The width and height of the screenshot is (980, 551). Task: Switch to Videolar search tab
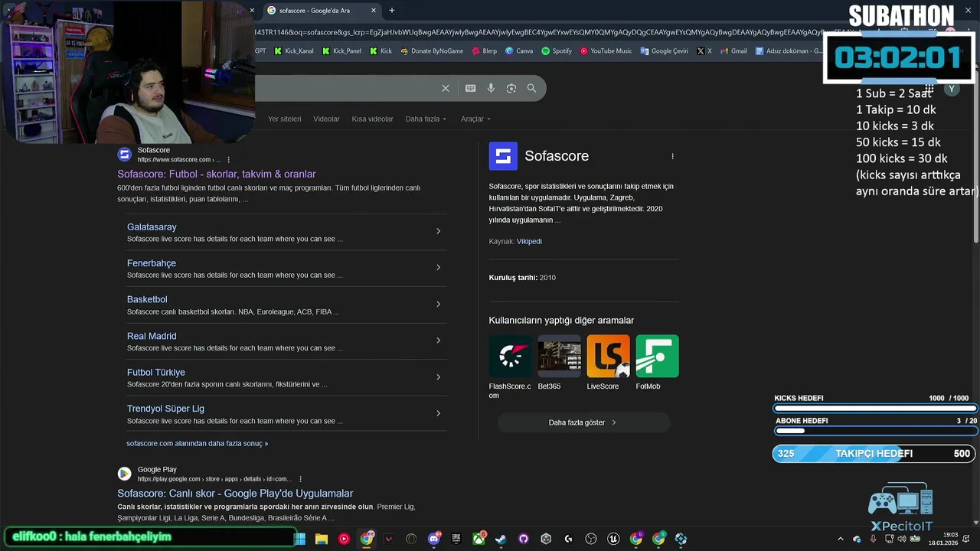326,119
